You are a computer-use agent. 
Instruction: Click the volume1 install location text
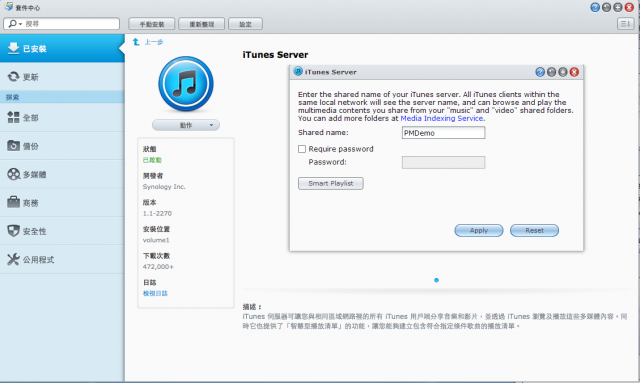[156, 240]
